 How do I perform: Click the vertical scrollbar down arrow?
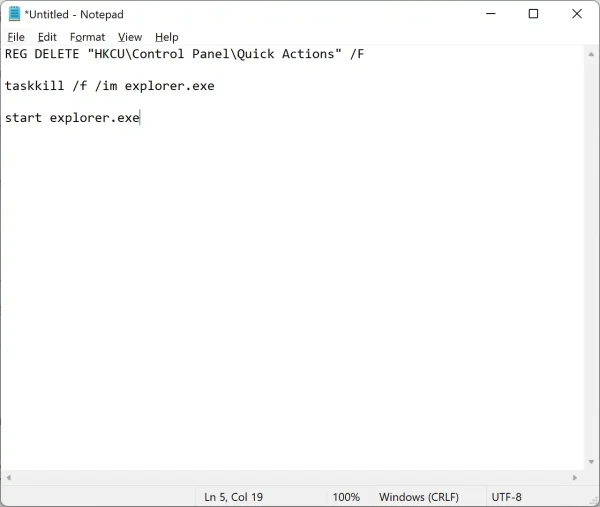(591, 462)
